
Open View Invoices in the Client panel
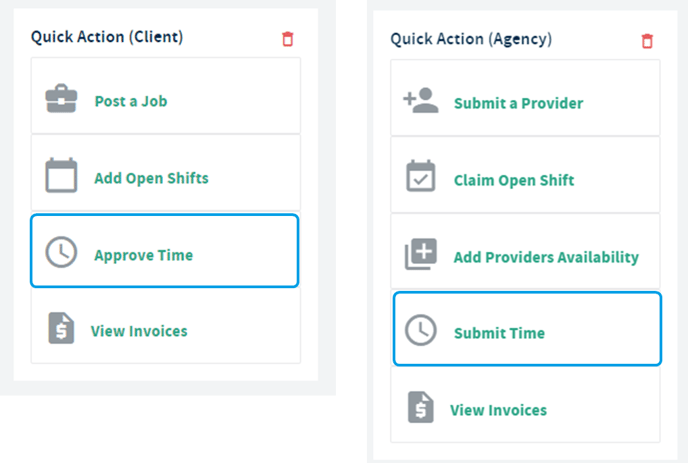click(x=139, y=331)
